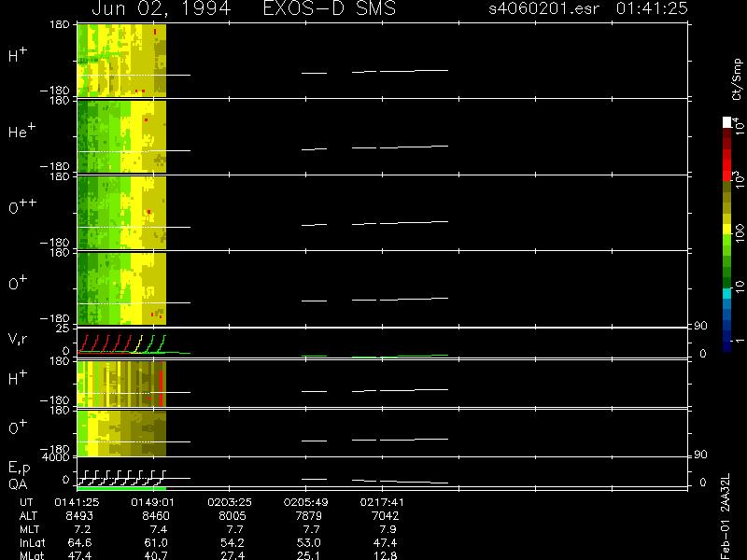Click the vertical 'Feb-01 2AA32L' text
747x560 pixels.
726,516
